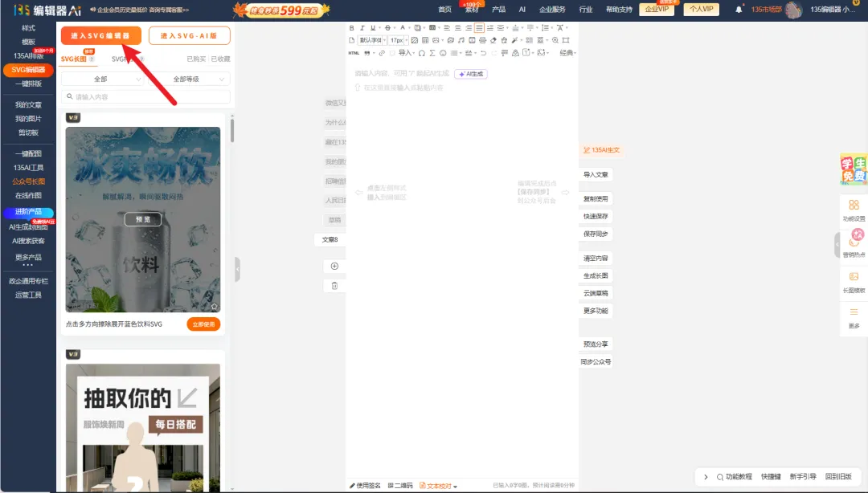Insert a hyperlink with the link icon
The width and height of the screenshot is (868, 493).
(x=382, y=53)
